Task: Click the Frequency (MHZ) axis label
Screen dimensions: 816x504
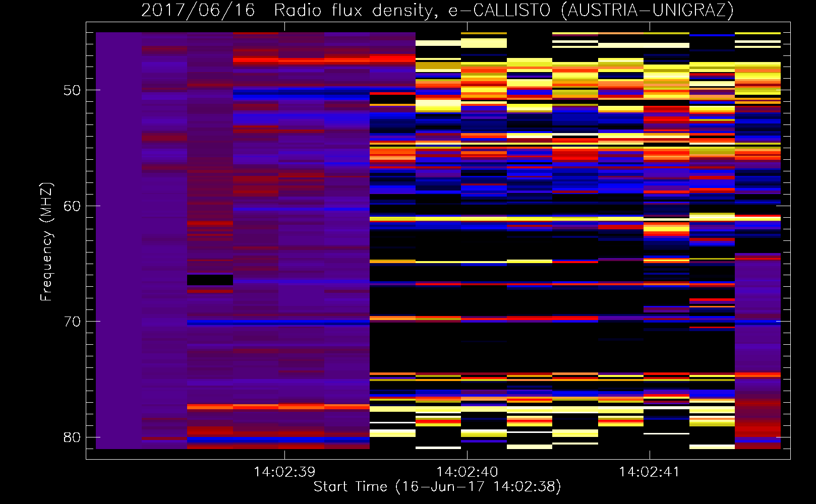Action: click(x=46, y=242)
